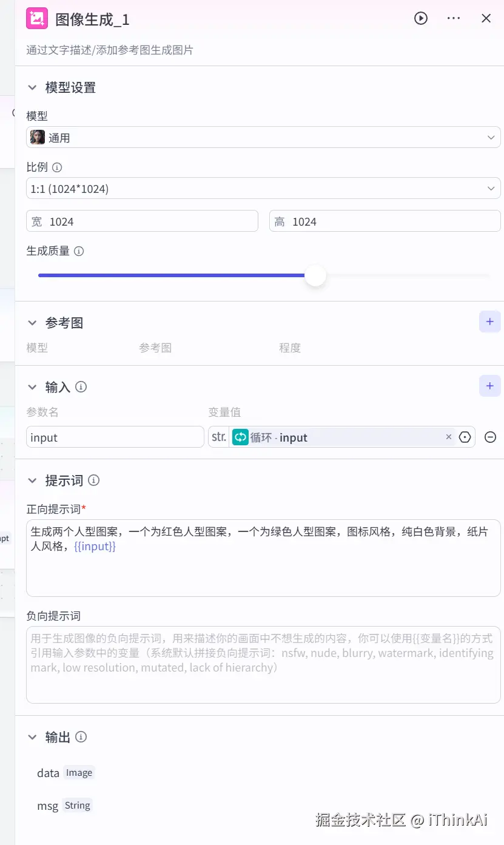Click the data Image output label
This screenshot has height=845, width=504.
(x=63, y=772)
